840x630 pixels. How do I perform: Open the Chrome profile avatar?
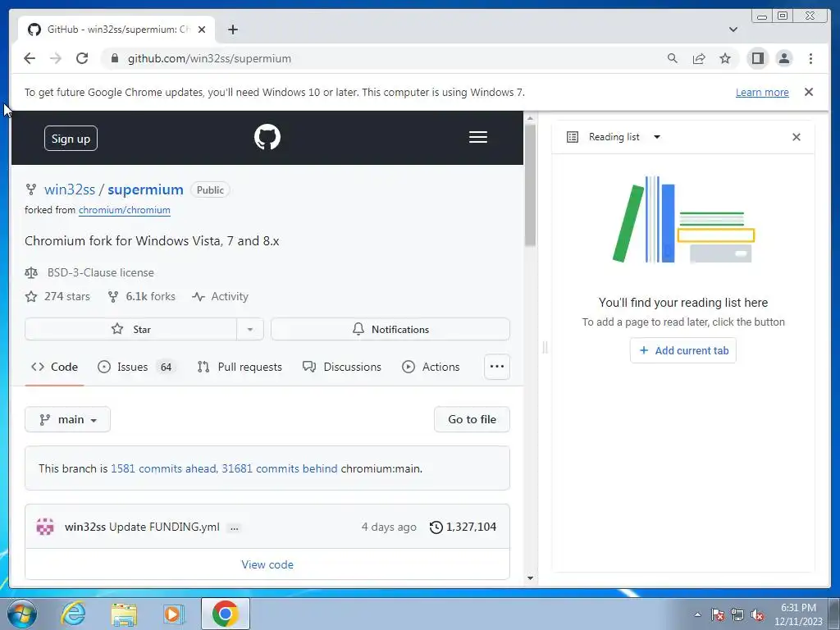[783, 58]
